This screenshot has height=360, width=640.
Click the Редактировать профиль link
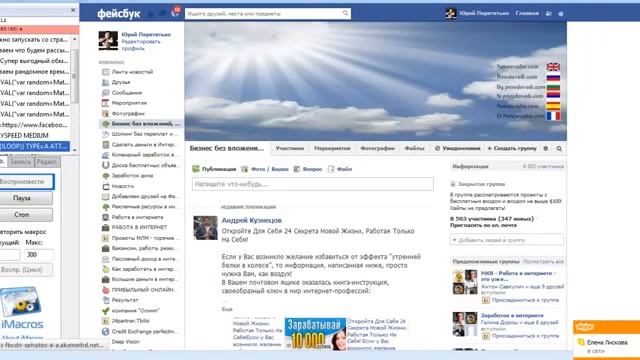tap(141, 45)
